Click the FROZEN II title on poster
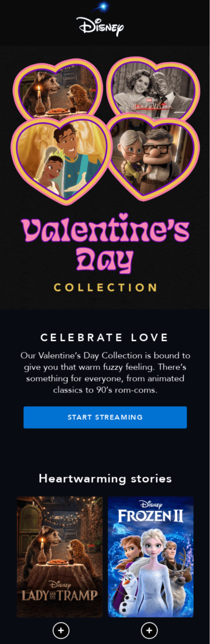The height and width of the screenshot is (644, 210). click(151, 516)
